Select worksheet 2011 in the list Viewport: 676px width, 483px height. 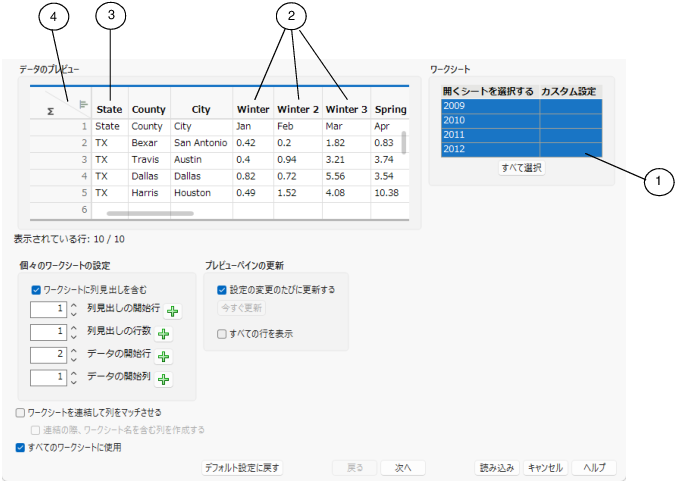(x=522, y=135)
